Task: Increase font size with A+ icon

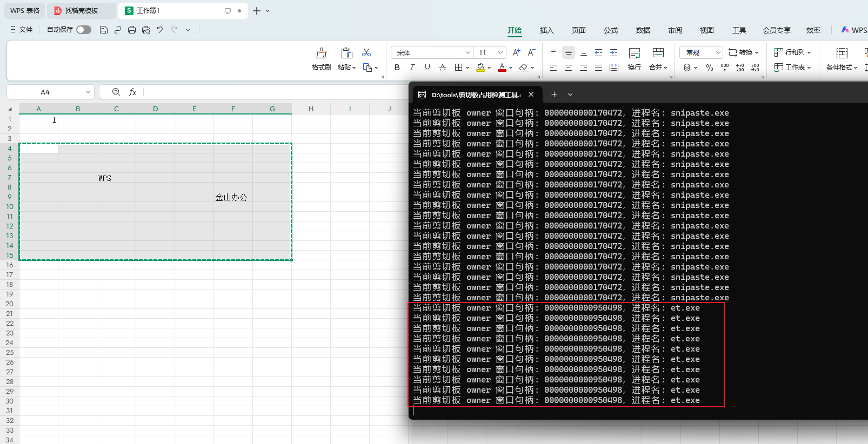Action: tap(516, 52)
